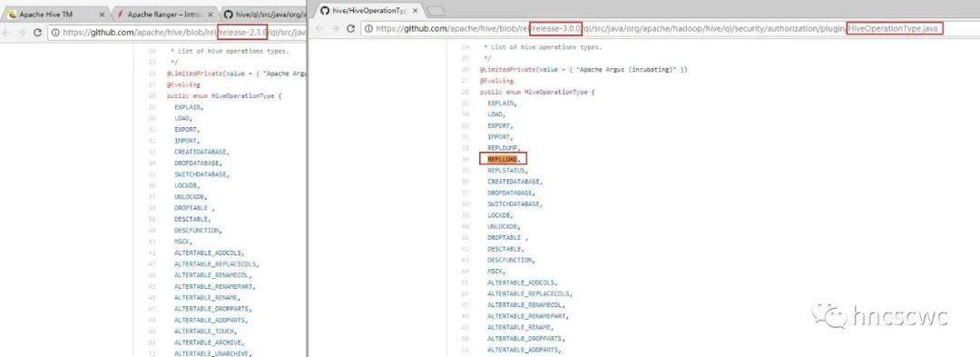The width and height of the screenshot is (980, 357).
Task: Click ALTERTABLE_TOUCH in the left window
Action: click(206, 332)
